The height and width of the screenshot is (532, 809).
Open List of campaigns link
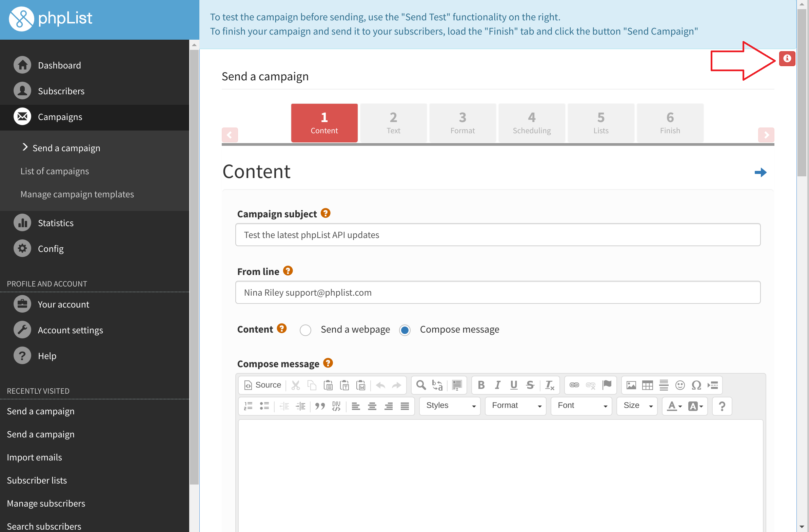point(54,171)
